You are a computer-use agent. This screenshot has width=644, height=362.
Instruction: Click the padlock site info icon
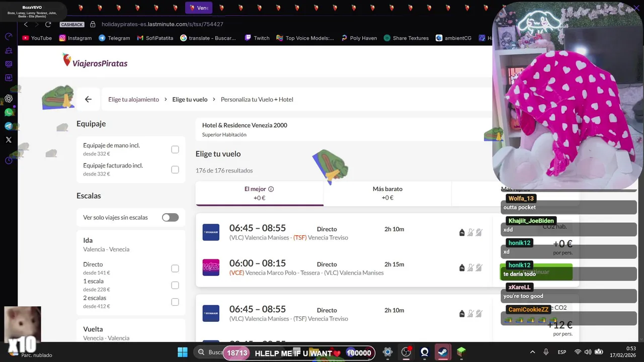point(93,24)
